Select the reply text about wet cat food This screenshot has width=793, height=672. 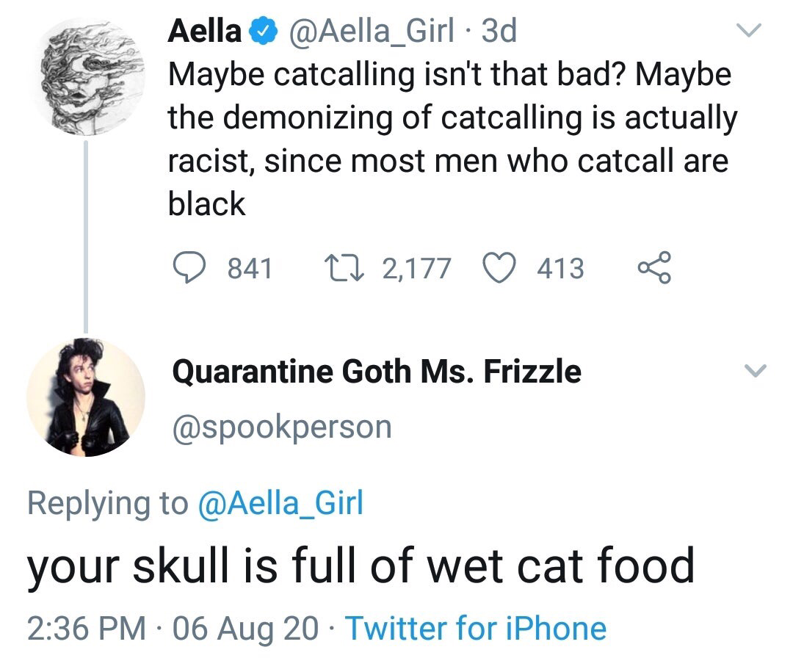pyautogui.click(x=361, y=566)
